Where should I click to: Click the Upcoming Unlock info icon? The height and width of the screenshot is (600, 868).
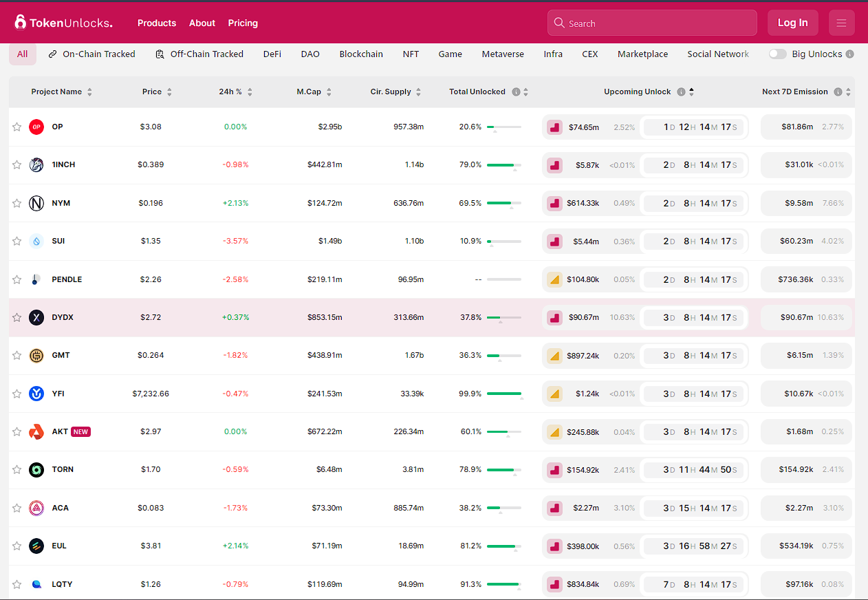(x=681, y=92)
